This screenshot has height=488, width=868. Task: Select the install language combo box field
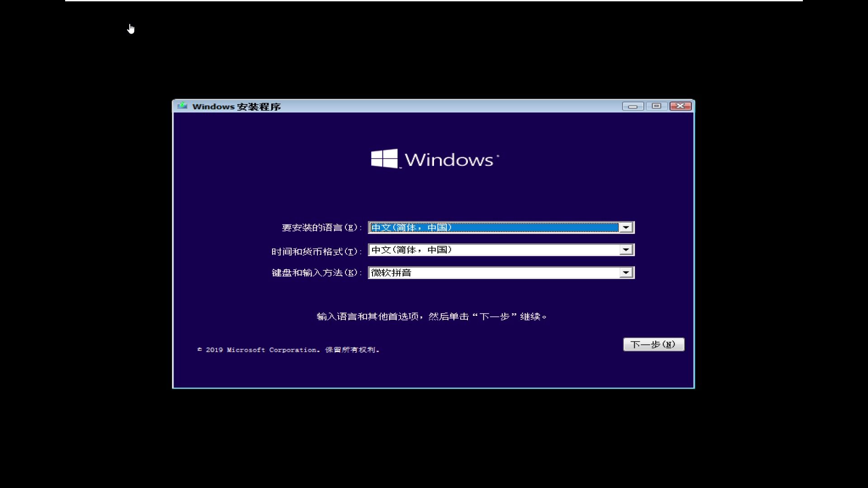[x=501, y=227]
